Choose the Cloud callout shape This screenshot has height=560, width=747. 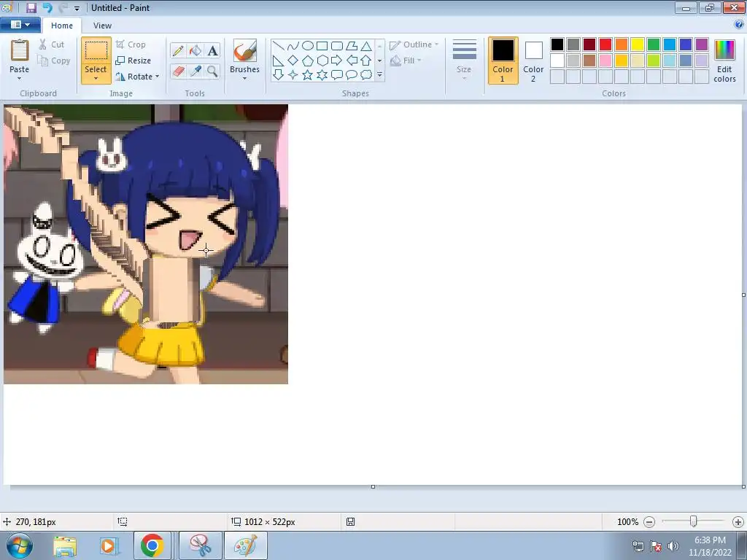pyautogui.click(x=366, y=75)
